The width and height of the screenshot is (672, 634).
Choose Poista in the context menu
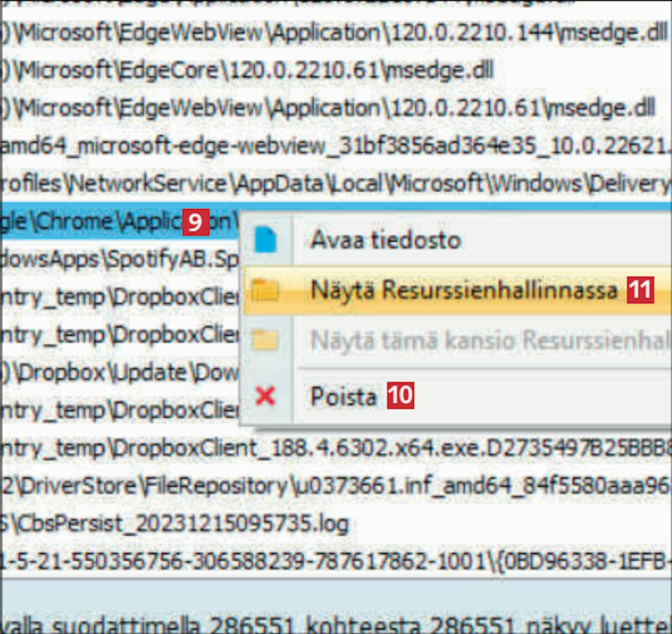344,397
